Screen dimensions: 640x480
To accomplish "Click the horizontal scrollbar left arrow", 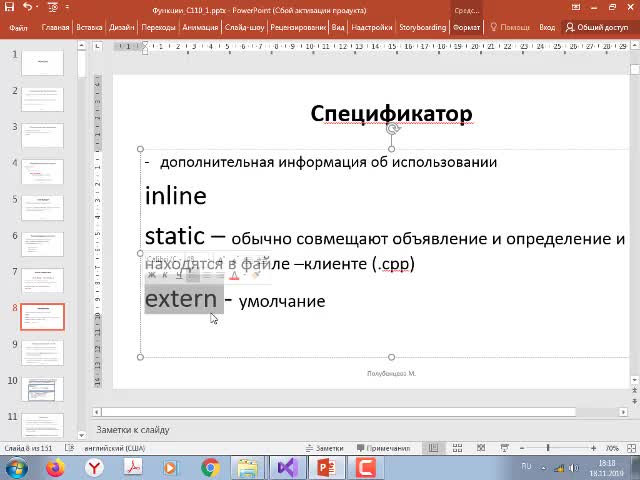I will tap(96, 412).
